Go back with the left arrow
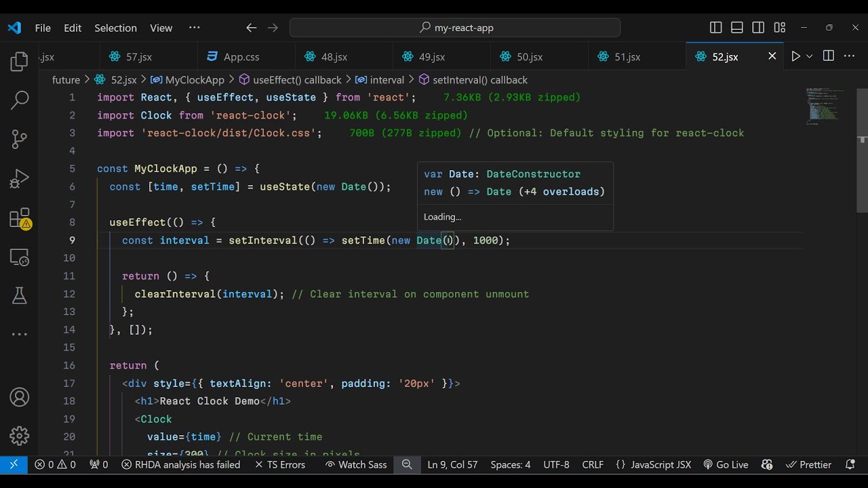The width and height of the screenshot is (868, 488). tap(251, 28)
